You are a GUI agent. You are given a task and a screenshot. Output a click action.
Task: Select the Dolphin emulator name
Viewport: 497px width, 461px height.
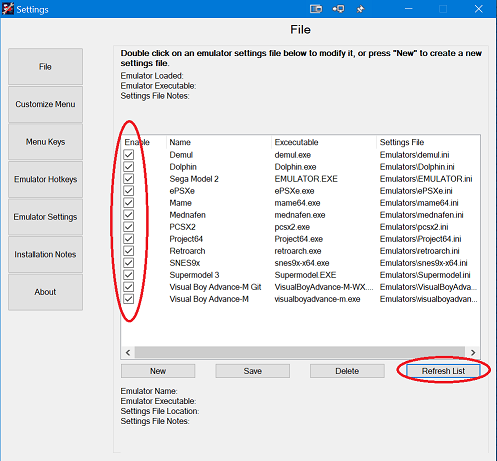point(183,167)
